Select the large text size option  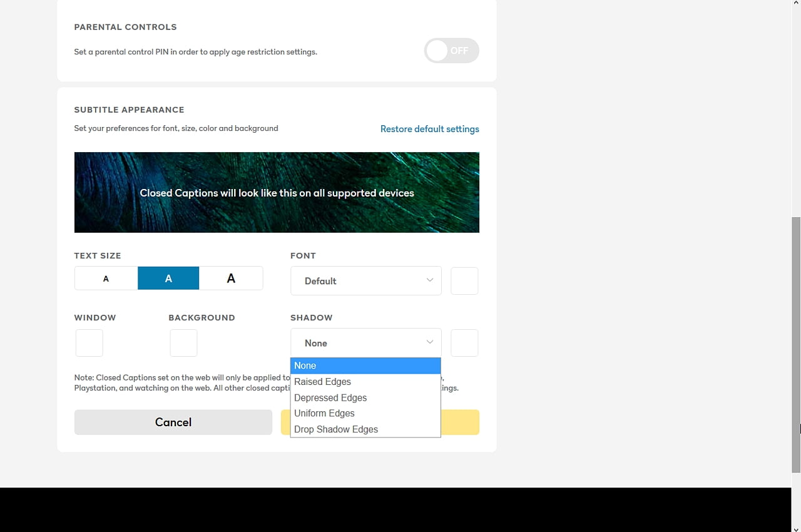(x=231, y=278)
